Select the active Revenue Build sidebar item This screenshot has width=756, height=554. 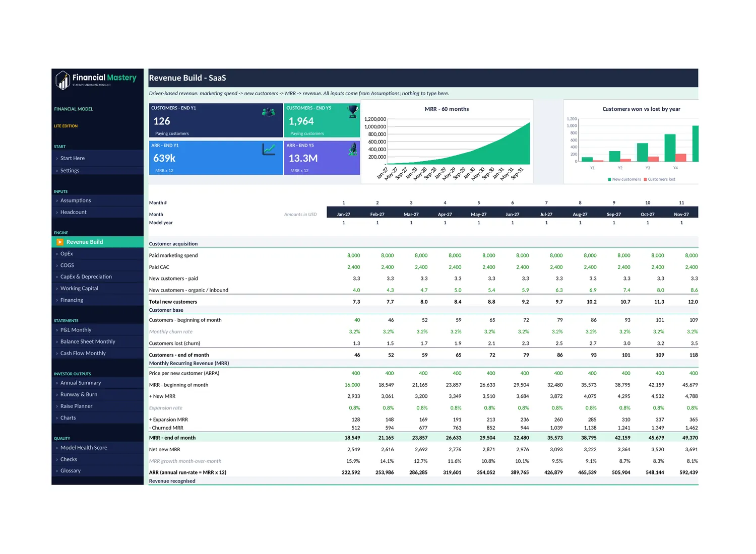pos(98,242)
